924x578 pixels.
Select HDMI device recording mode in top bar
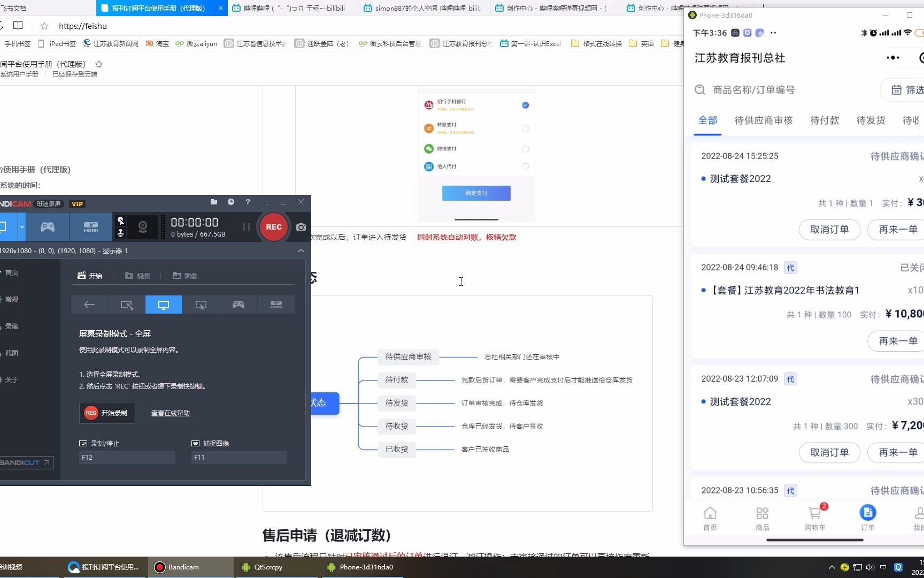tap(91, 227)
